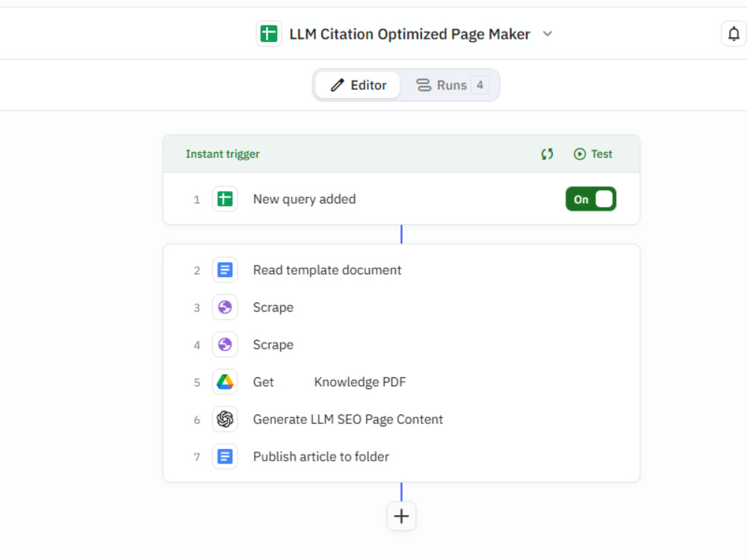Add a new step with plus button
747x560 pixels.
(x=401, y=516)
